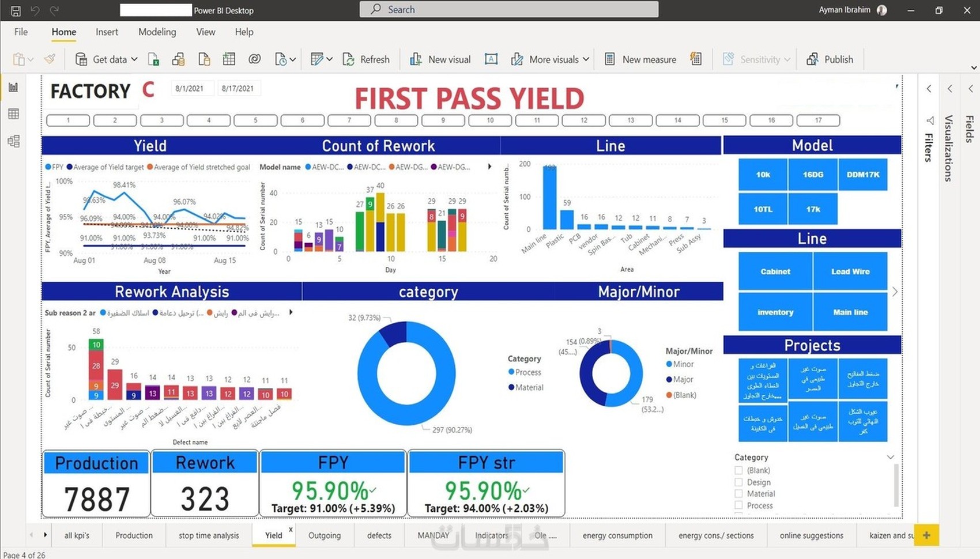Toggle the 10TL model slicer tile
The image size is (980, 559).
(x=763, y=209)
